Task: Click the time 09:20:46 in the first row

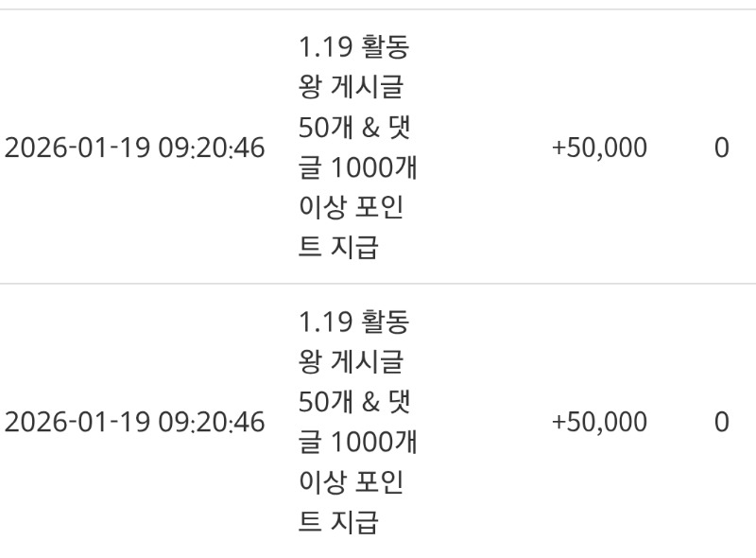Action: click(x=211, y=148)
